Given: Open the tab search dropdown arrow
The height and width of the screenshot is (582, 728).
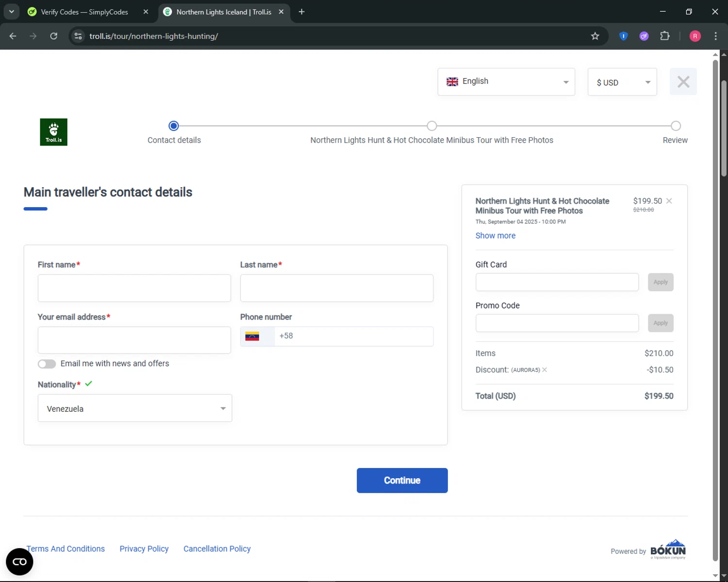Looking at the screenshot, I should (11, 12).
